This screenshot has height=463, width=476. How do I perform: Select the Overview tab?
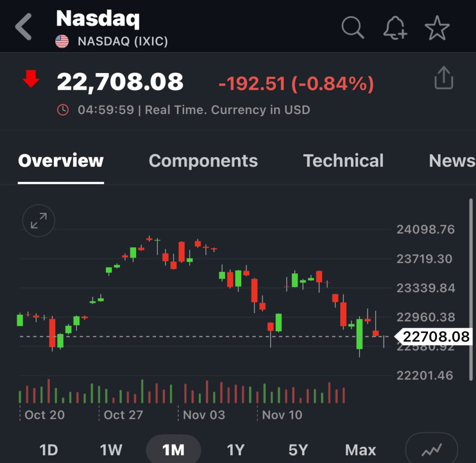pos(61,161)
